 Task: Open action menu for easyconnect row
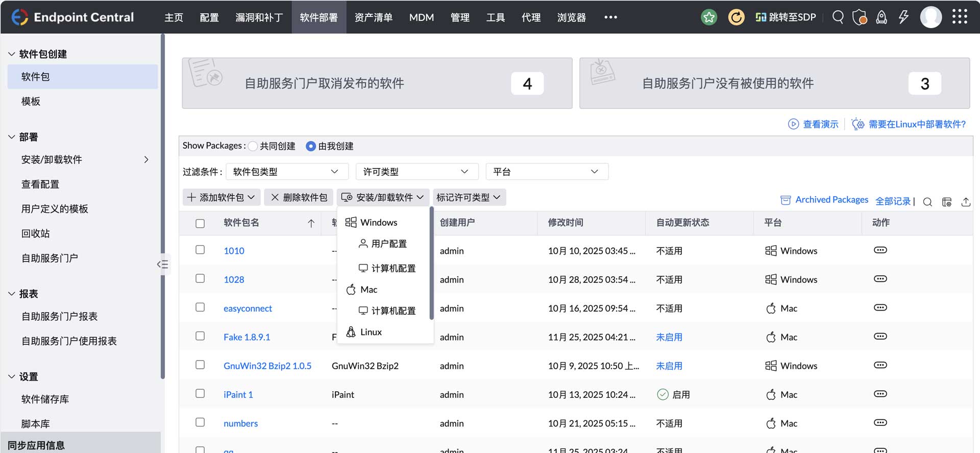tap(880, 307)
